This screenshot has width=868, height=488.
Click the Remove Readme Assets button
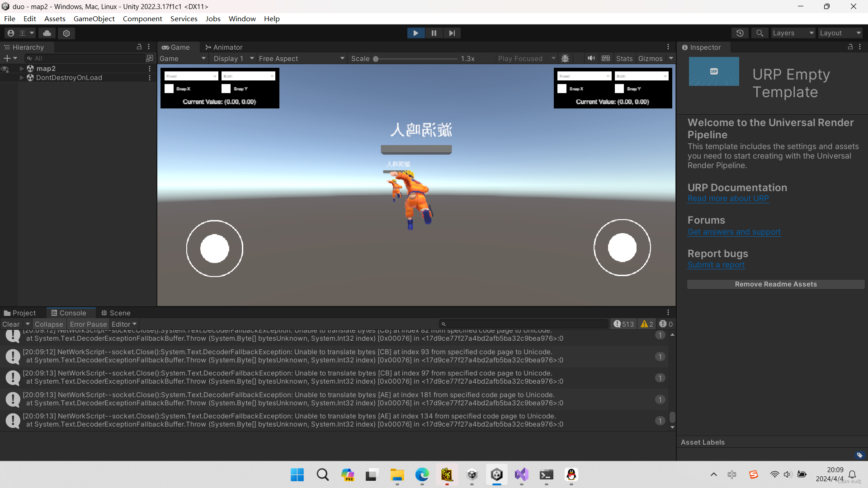[x=776, y=284]
